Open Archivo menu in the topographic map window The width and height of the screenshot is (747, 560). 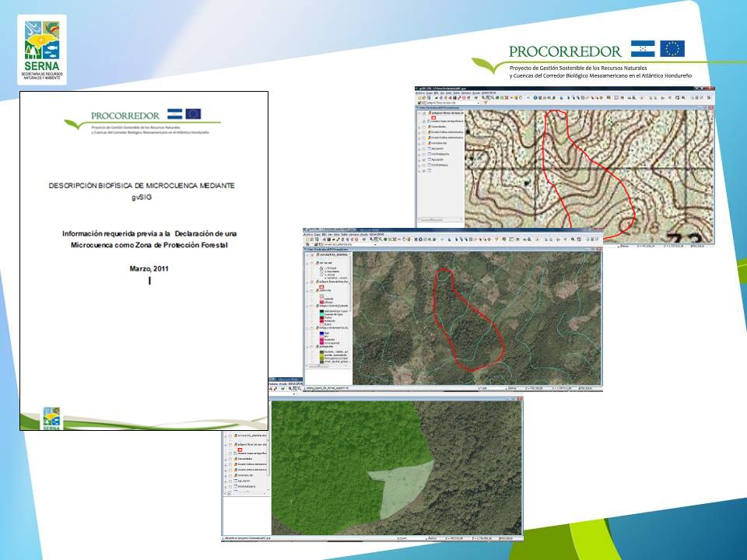(x=420, y=93)
